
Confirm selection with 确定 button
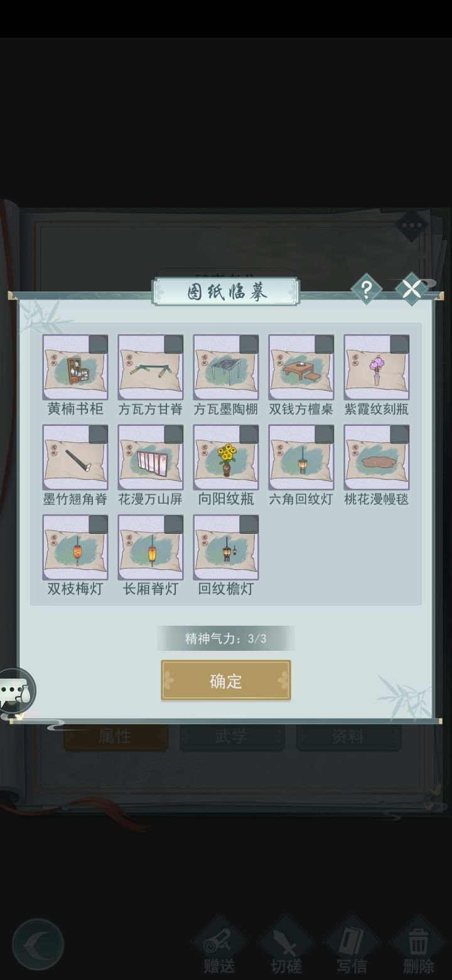[x=226, y=680]
